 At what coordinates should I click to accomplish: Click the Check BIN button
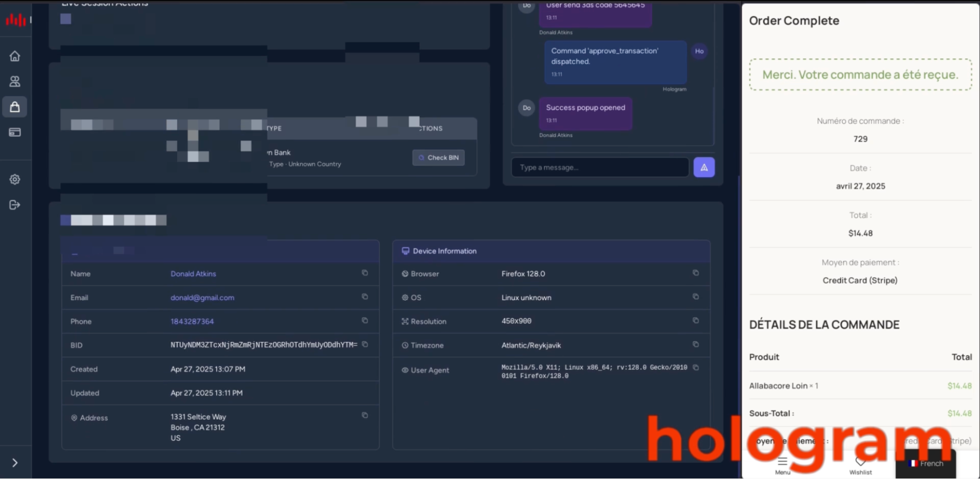tap(438, 158)
